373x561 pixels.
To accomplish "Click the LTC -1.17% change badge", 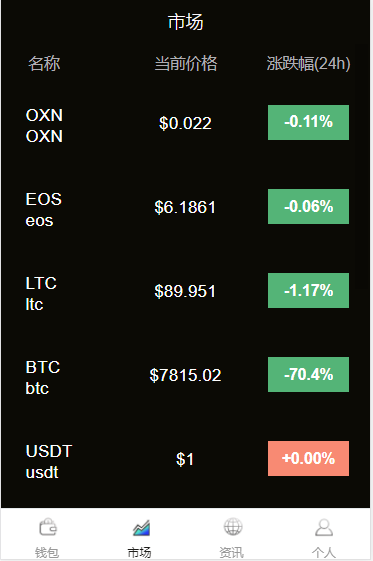I will 308,291.
